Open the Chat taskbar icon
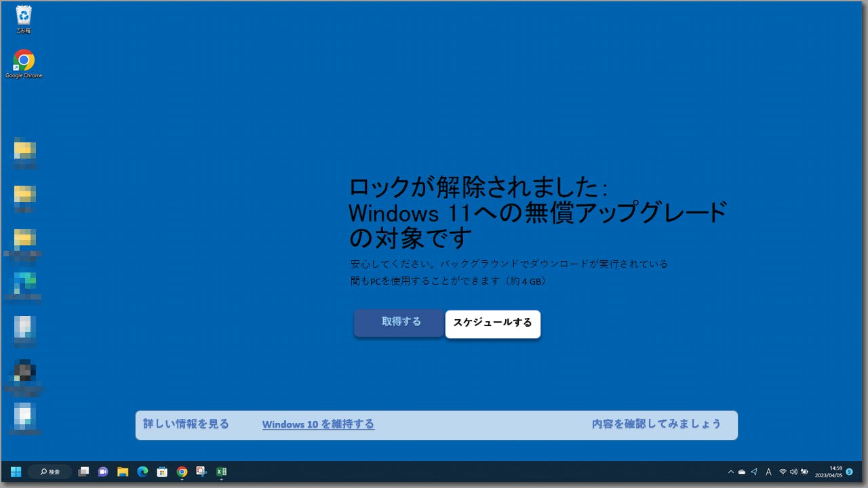This screenshot has height=488, width=868. point(103,472)
